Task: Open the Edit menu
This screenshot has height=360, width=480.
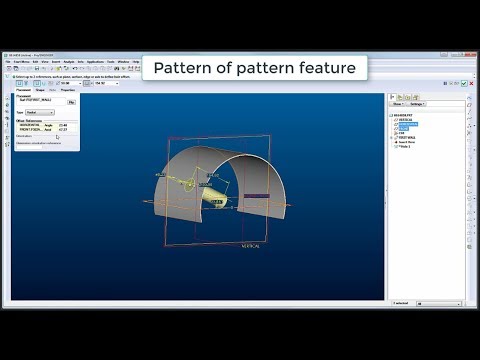Action: [35, 62]
